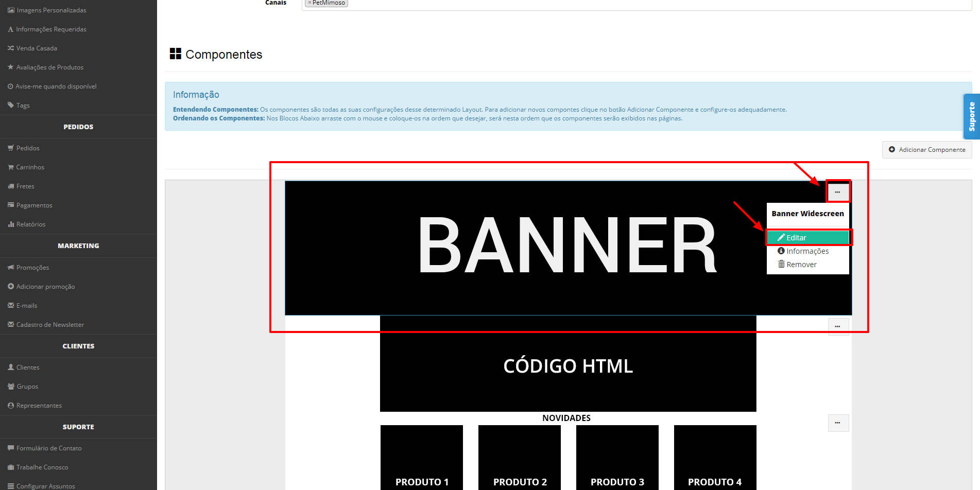Go to Cadastro de Newsletter
The image size is (980, 490).
point(50,325)
